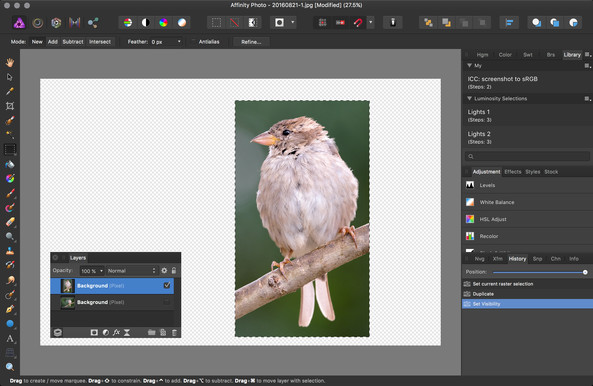The image size is (593, 386).
Task: Toggle the Antialias checkbox
Action: (194, 42)
